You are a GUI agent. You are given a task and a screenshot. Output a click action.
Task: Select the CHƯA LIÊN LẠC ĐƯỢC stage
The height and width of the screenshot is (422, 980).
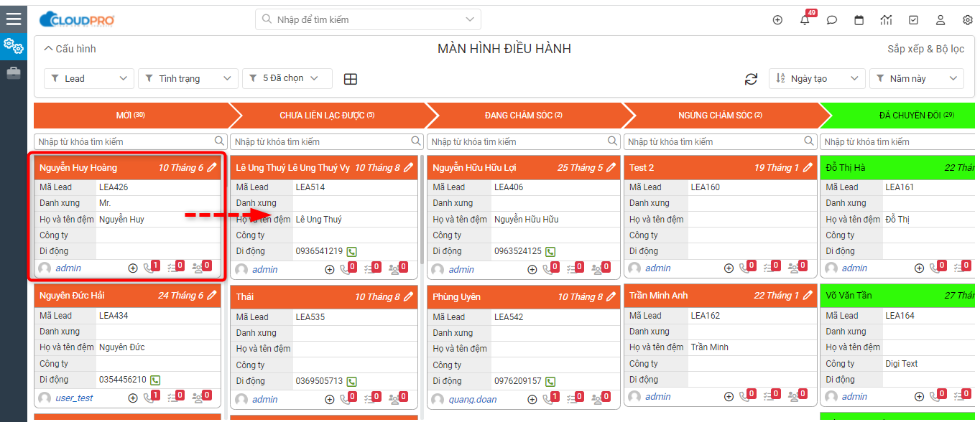[x=327, y=115]
